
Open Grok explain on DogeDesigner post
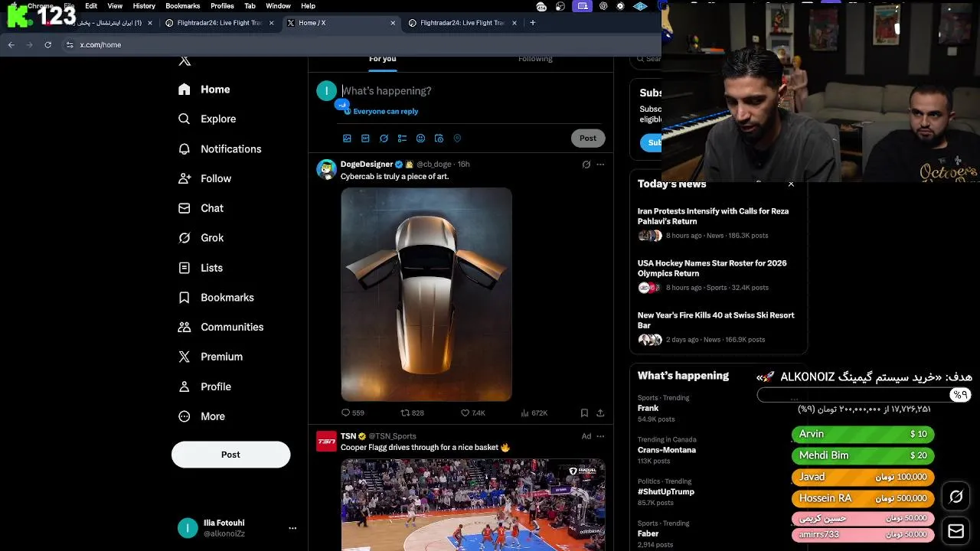click(x=586, y=165)
